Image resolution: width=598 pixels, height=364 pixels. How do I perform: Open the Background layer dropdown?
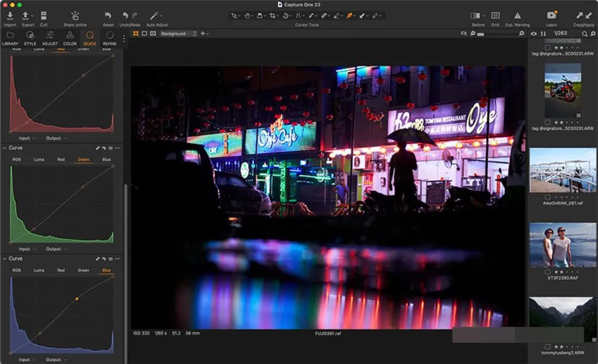pos(178,34)
